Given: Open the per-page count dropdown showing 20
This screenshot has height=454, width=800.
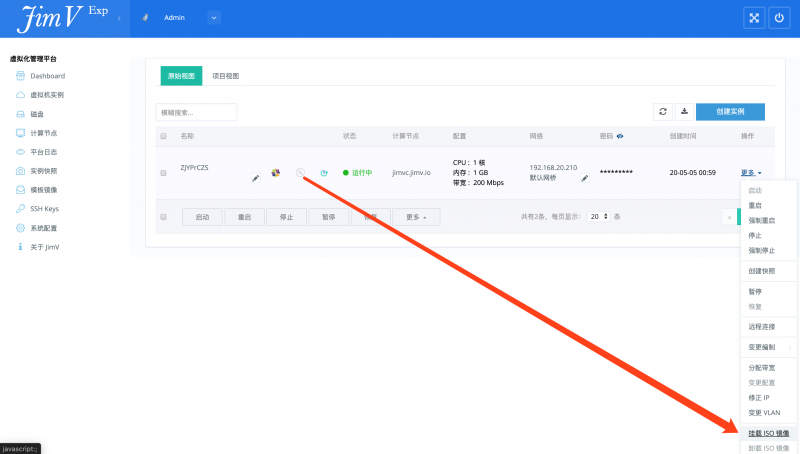Looking at the screenshot, I should coord(597,216).
